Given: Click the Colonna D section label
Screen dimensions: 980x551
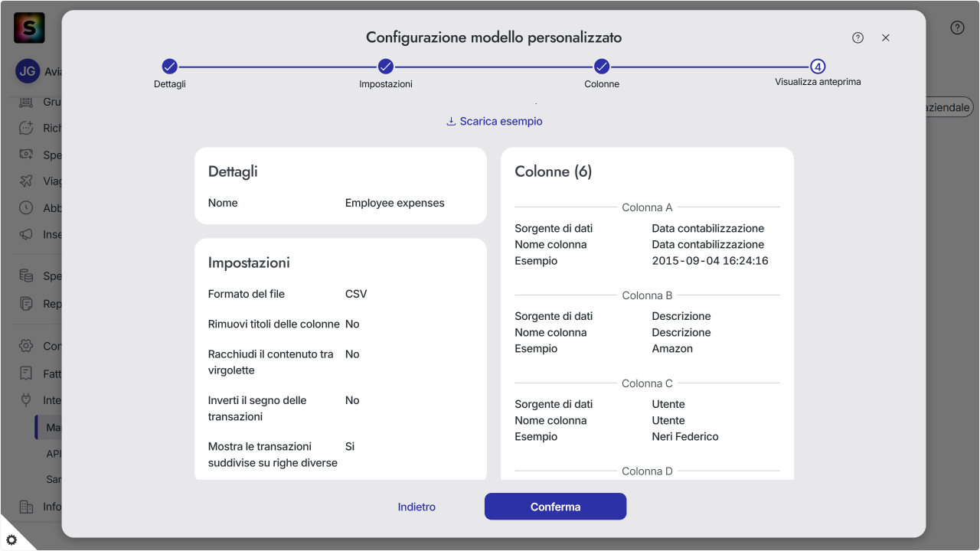Looking at the screenshot, I should point(647,471).
